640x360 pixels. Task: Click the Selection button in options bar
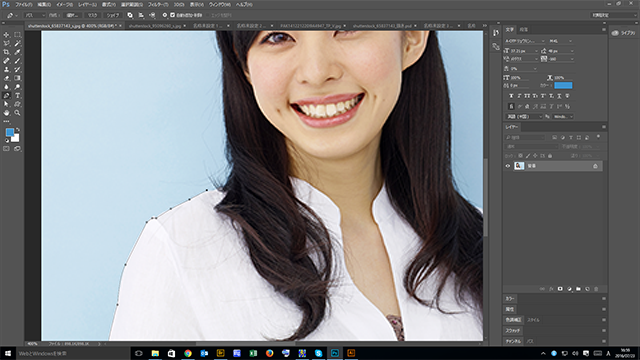coord(73,15)
